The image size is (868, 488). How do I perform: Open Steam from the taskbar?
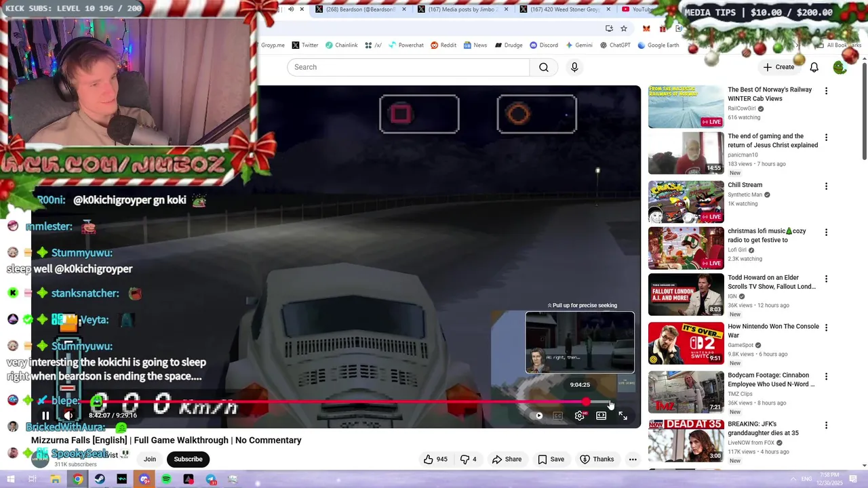coord(100,479)
